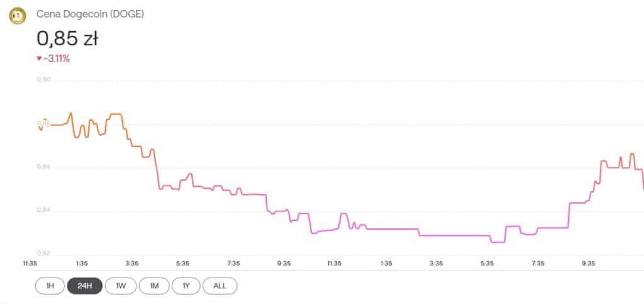Screen dimensions: 644x304
Task: Click the rightmost 7:35 time label
Action: coord(537,264)
